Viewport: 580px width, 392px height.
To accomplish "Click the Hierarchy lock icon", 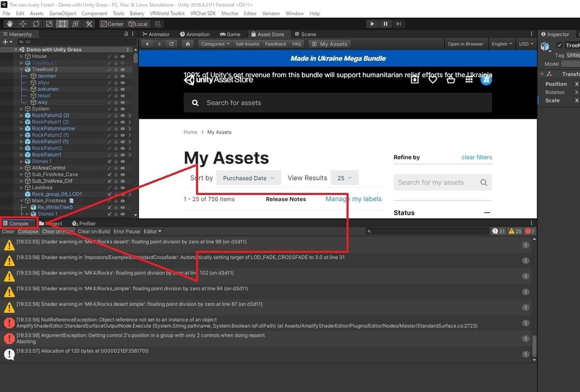I will coord(126,34).
